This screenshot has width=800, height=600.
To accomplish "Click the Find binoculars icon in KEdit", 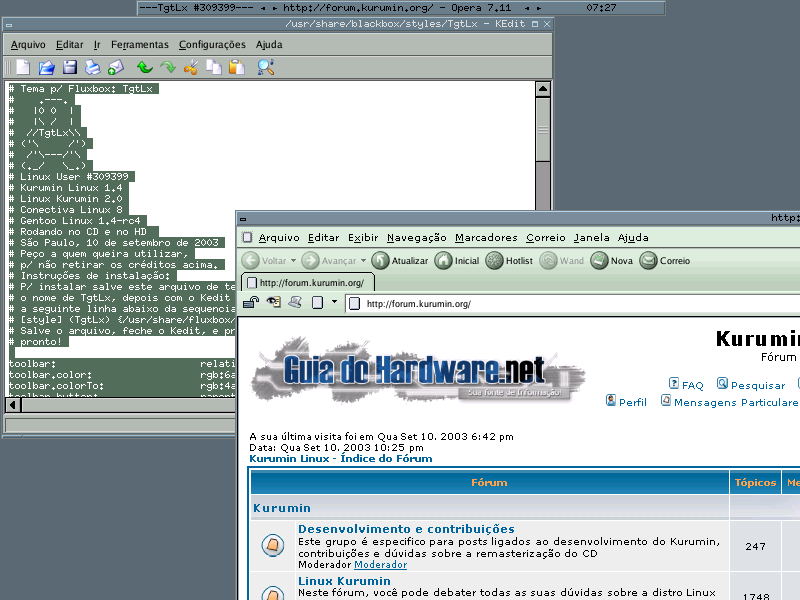I will 266,67.
